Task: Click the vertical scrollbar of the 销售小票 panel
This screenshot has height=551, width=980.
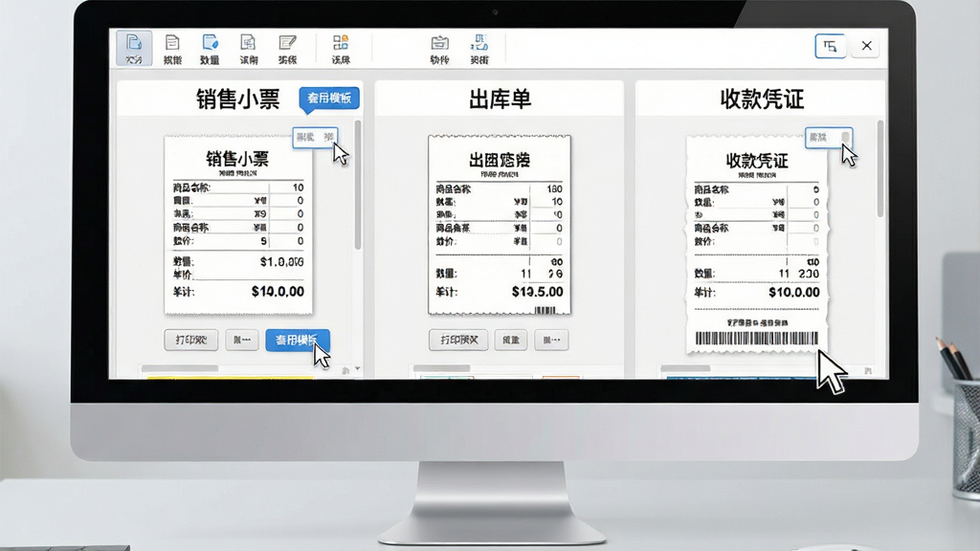Action: tap(358, 185)
